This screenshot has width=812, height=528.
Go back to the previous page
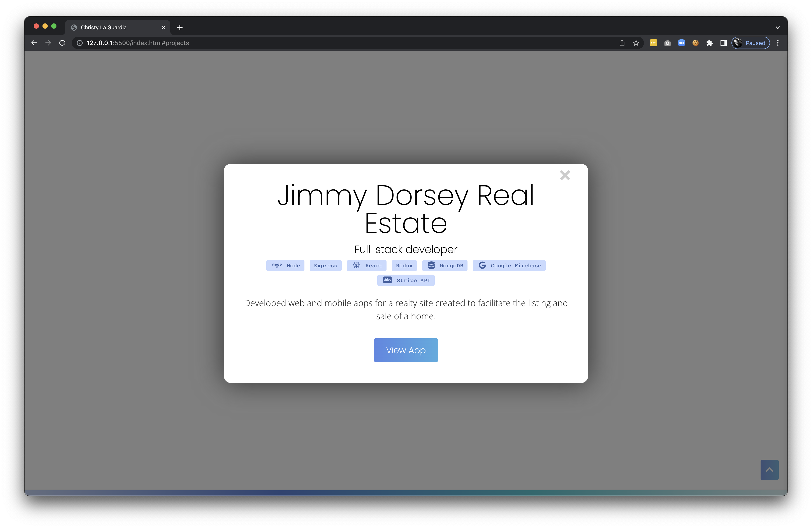(x=34, y=43)
